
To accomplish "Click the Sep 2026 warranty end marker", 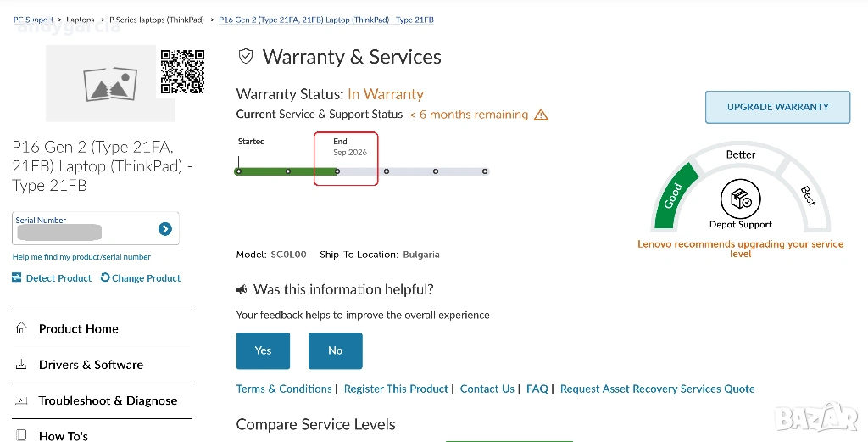I will tap(337, 171).
